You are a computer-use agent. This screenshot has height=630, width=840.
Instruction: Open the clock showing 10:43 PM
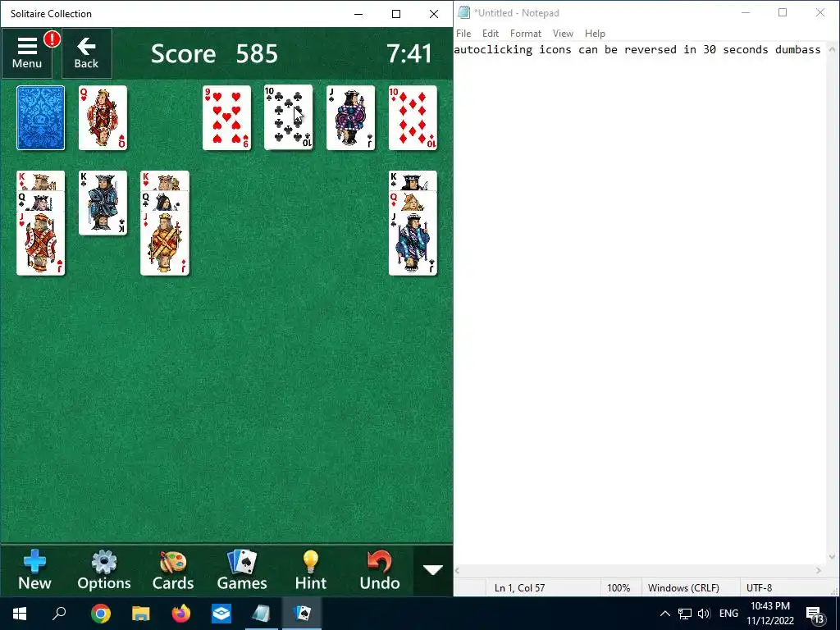[770, 614]
